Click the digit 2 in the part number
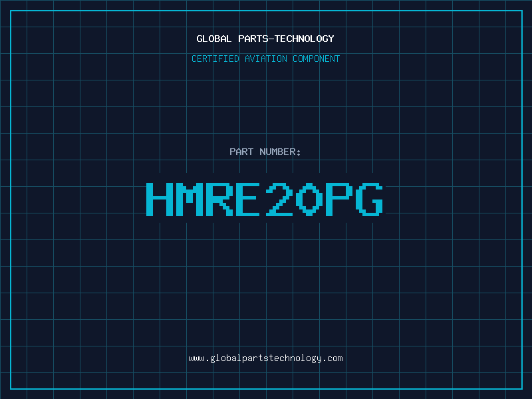The image size is (532, 399). (279, 199)
